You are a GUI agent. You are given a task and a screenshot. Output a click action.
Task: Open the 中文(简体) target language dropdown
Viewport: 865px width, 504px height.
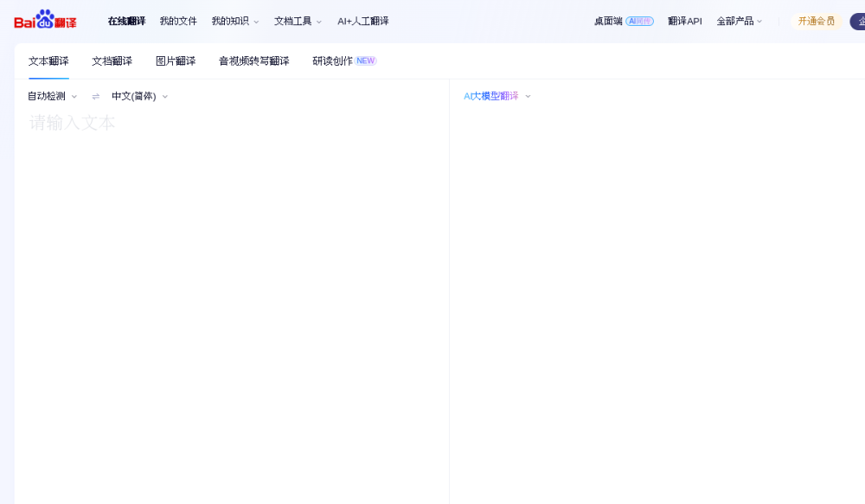[139, 96]
